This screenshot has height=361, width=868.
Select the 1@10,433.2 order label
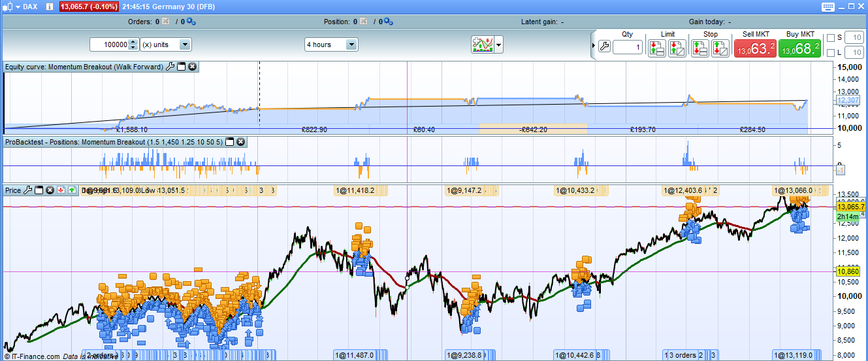pos(575,191)
